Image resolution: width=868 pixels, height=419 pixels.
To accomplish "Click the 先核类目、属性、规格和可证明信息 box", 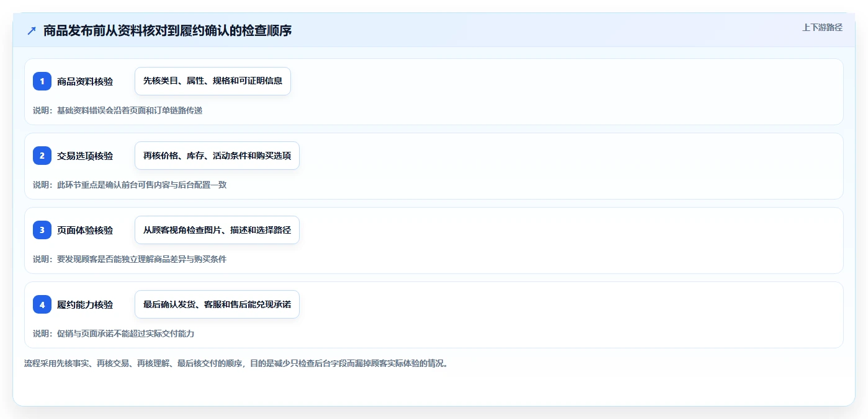I will tap(213, 81).
